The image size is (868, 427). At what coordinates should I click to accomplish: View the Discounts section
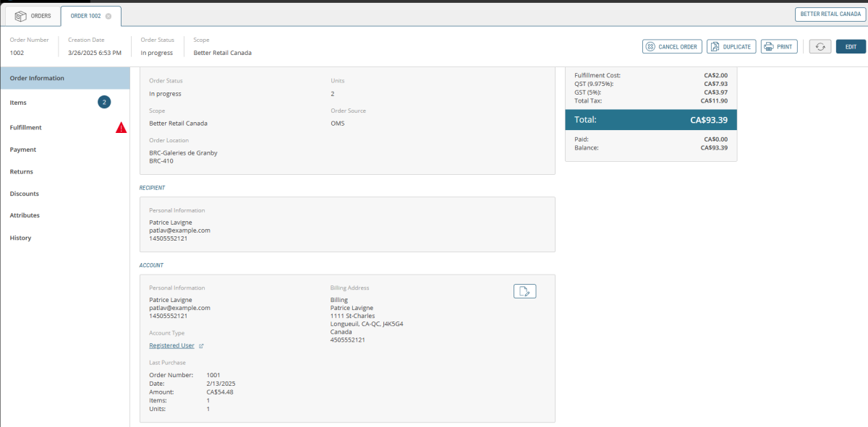tap(25, 194)
